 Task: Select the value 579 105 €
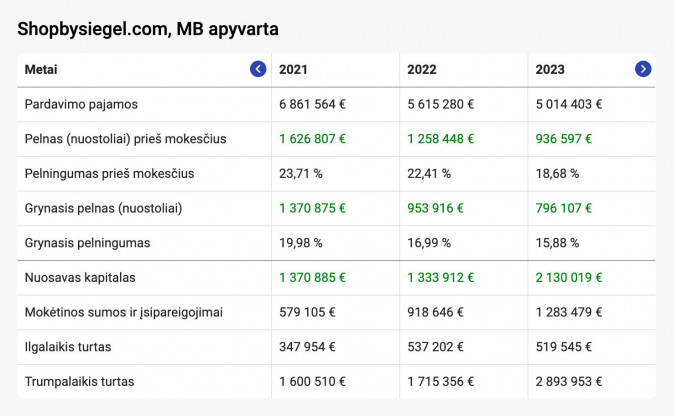point(307,312)
